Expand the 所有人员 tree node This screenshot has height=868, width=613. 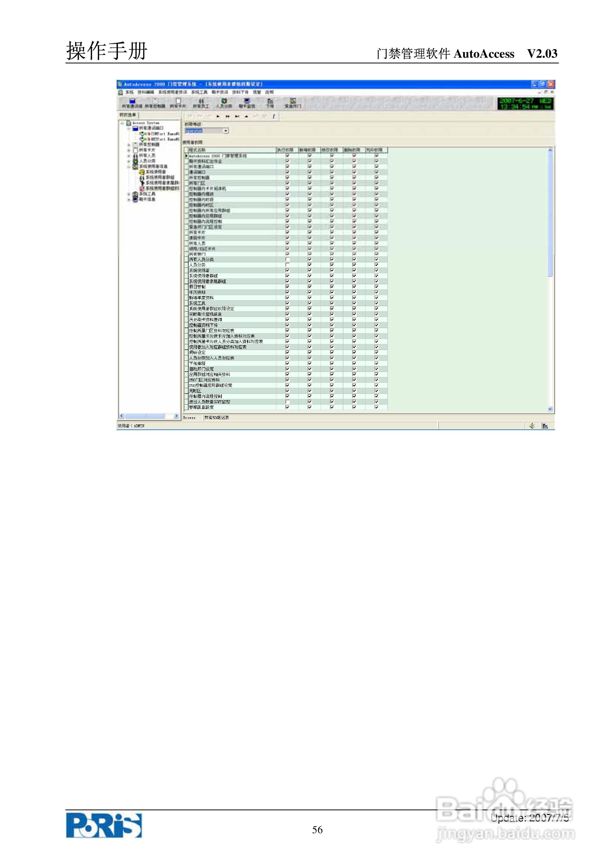129,156
